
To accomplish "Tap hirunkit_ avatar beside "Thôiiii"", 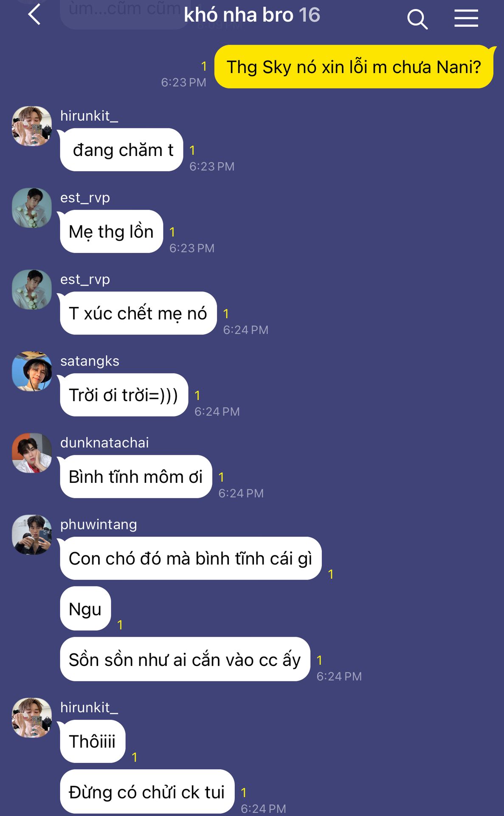I will [32, 718].
